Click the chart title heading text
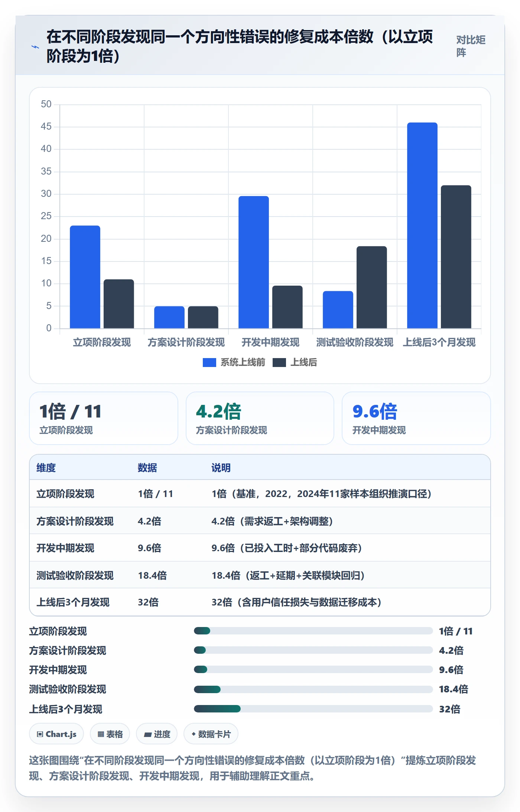The image size is (520, 812). pos(240,46)
